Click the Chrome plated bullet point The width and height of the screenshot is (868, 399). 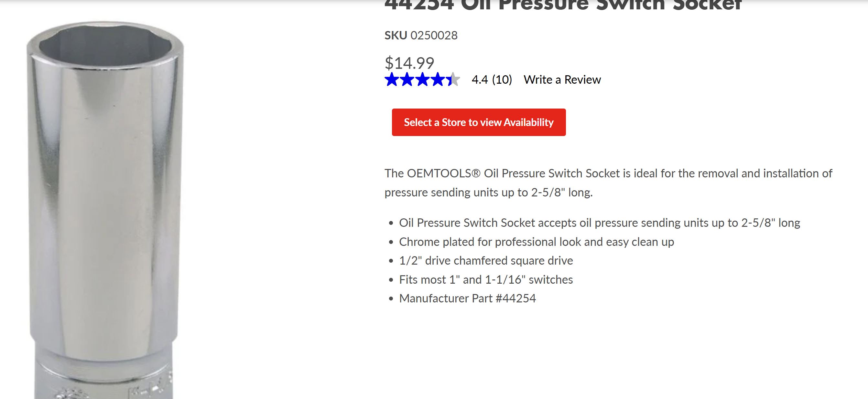click(537, 242)
